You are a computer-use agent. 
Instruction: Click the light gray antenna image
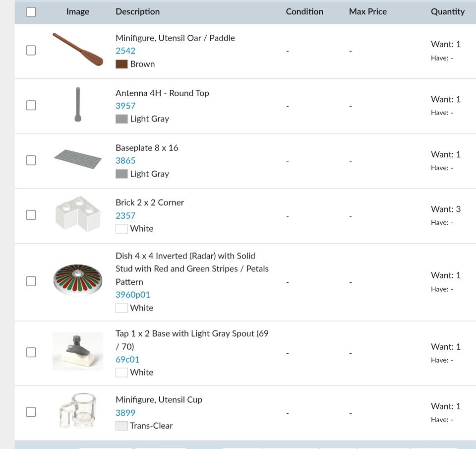78,105
